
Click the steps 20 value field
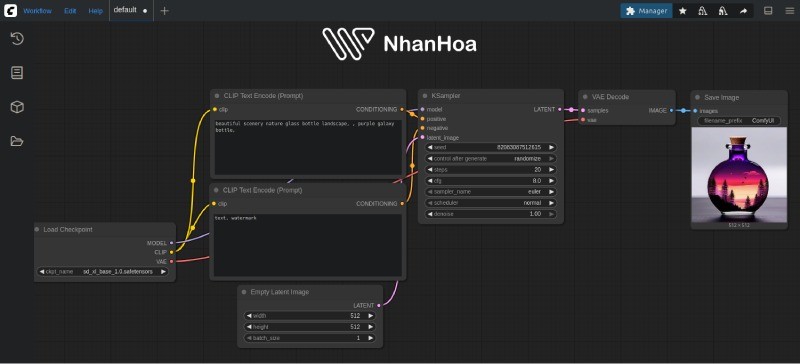pyautogui.click(x=491, y=169)
